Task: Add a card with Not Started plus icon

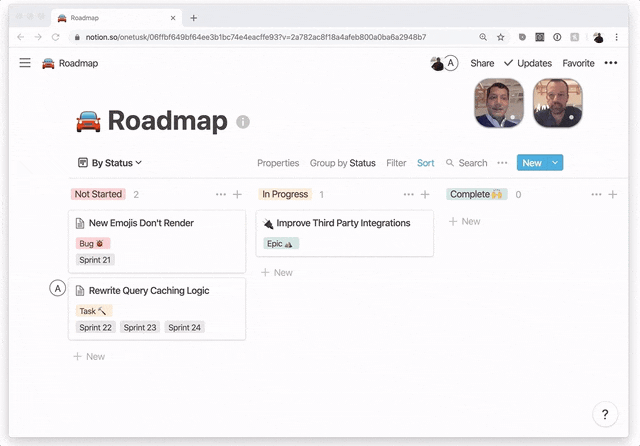Action: click(x=237, y=195)
